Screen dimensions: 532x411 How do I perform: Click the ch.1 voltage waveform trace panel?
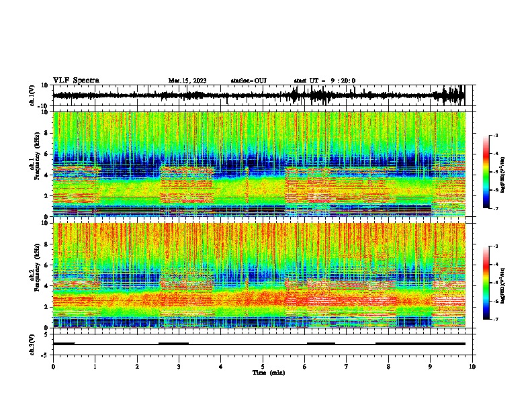click(259, 95)
